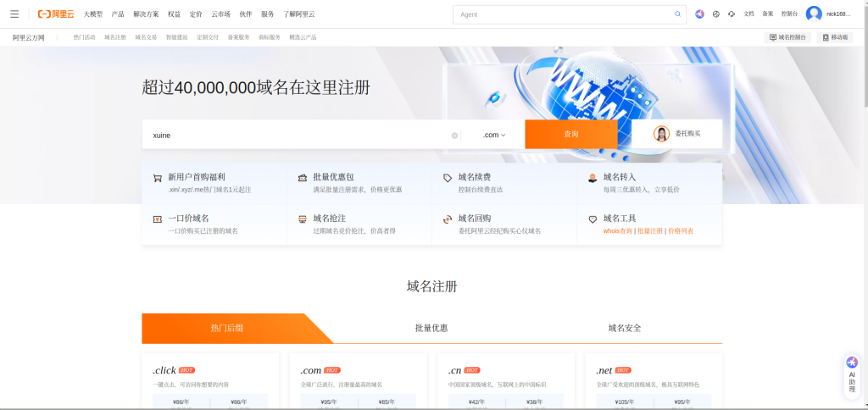Open the hamburger menu icon
The image size is (868, 410).
pyautogui.click(x=14, y=14)
